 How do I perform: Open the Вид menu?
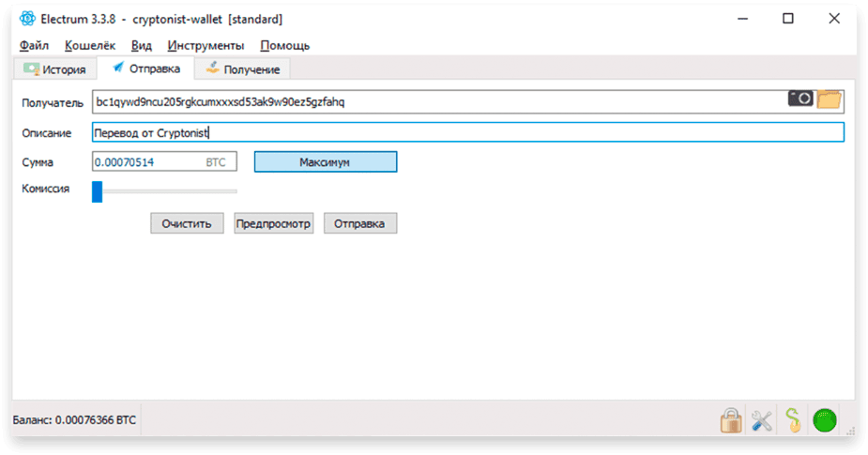(x=141, y=45)
